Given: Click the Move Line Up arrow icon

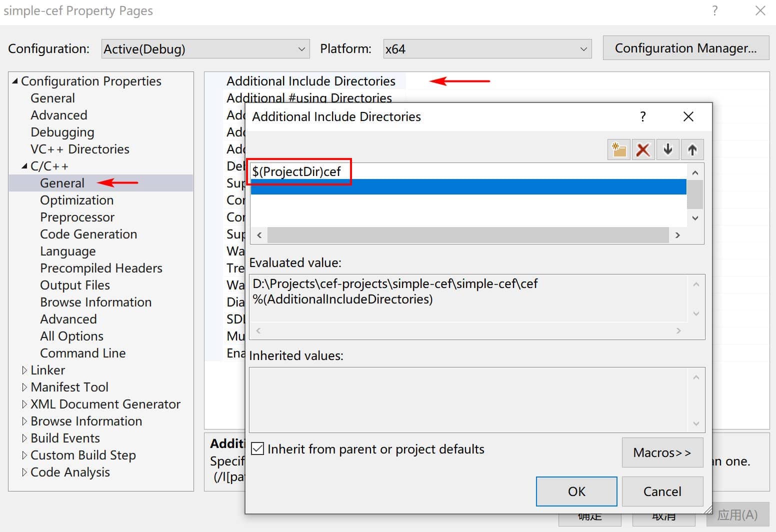Looking at the screenshot, I should 692,149.
